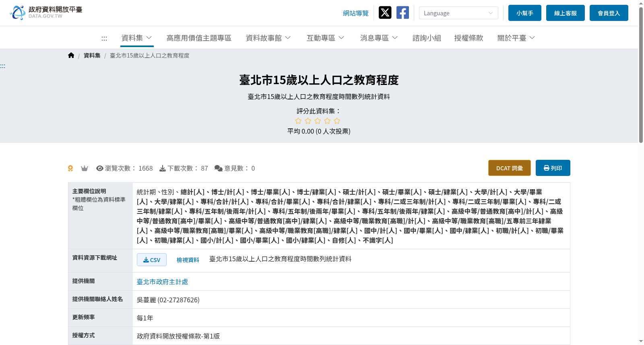
Task: Rate the dataset one star
Action: 298,121
